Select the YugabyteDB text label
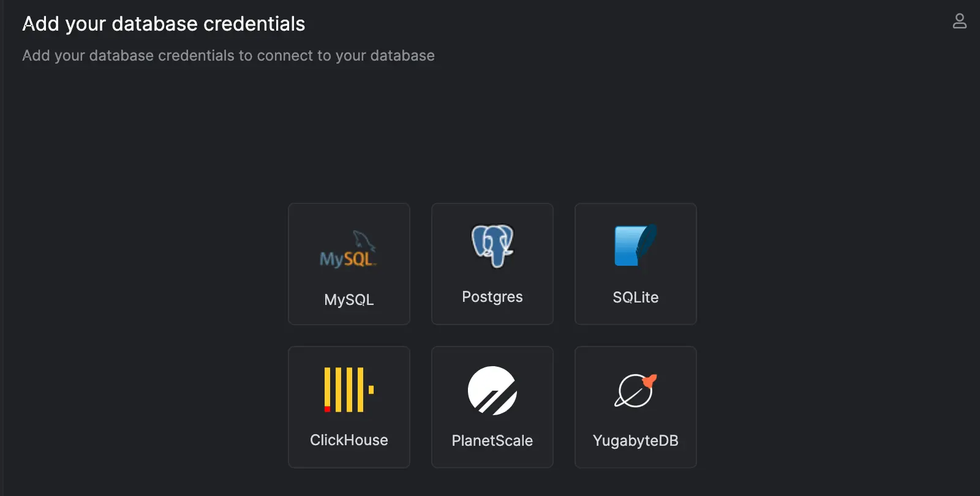Image resolution: width=980 pixels, height=496 pixels. point(635,441)
